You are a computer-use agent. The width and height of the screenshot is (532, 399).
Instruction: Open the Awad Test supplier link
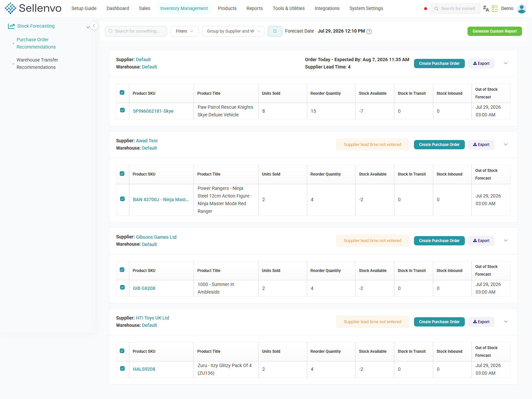(147, 141)
